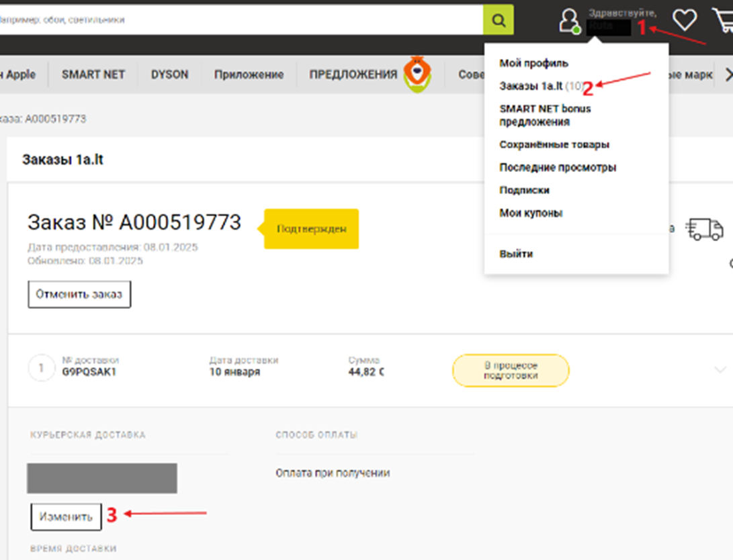Choose Сохранённые товары from dropdown
The width and height of the screenshot is (733, 560).
coord(554,144)
